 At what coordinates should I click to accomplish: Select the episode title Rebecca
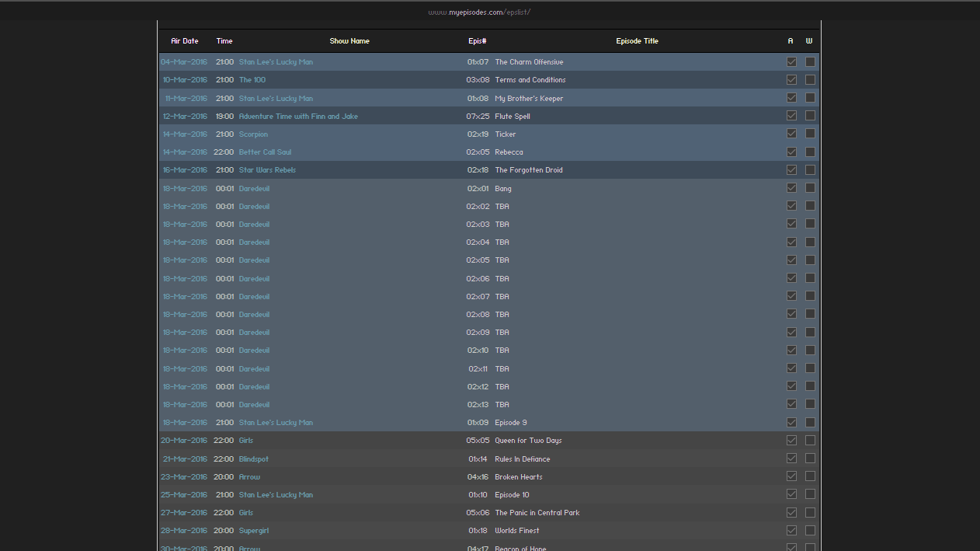click(509, 152)
